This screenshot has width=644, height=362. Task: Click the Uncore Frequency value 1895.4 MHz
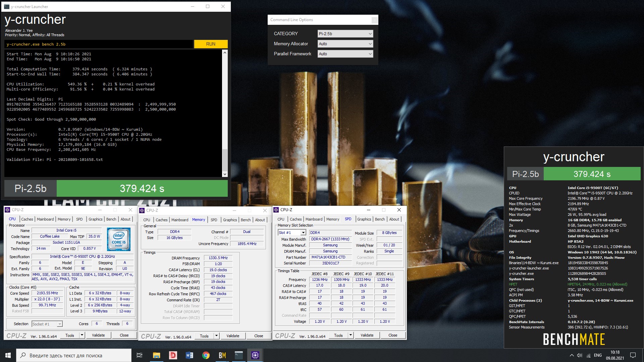coord(247,244)
